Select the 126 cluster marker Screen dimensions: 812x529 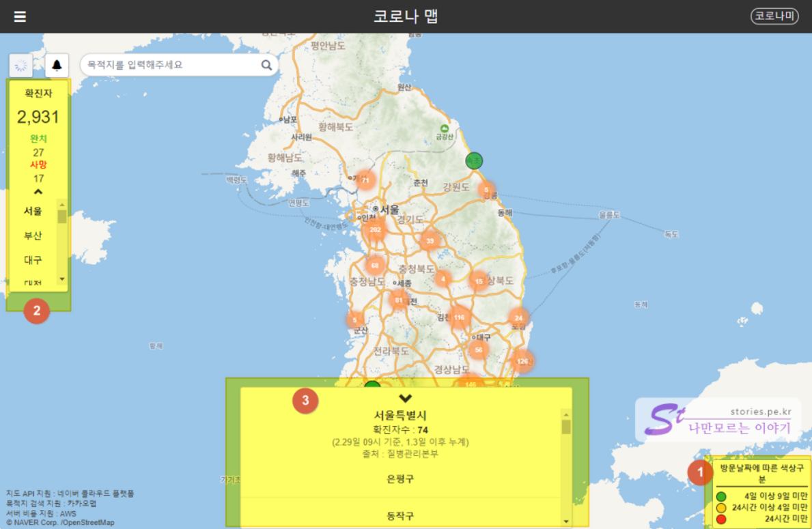pyautogui.click(x=522, y=361)
